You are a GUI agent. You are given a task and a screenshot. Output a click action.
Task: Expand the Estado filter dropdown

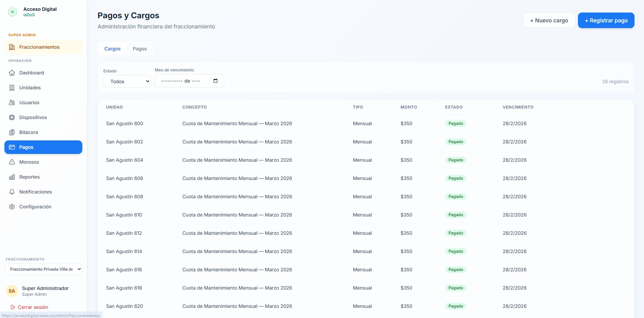click(x=127, y=82)
